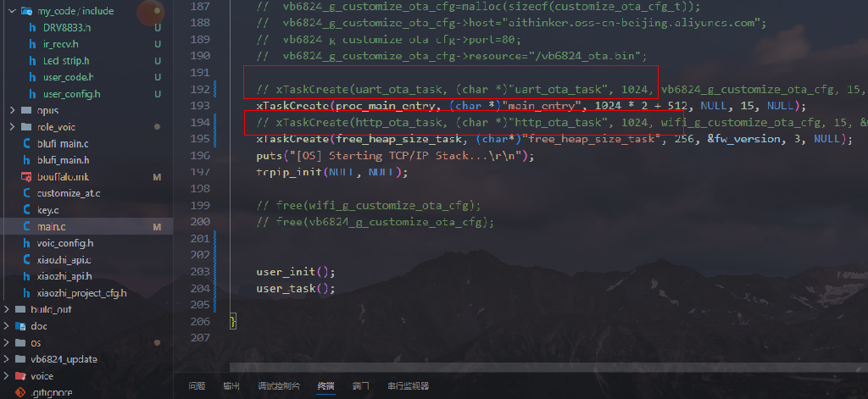Click the h icon next to blufi_main.h
Viewport: 868px width, 399px height.
(26, 160)
